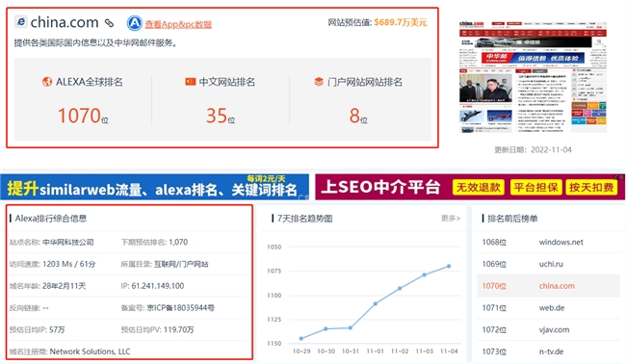Select the 10-30 data point on chart
626x364 pixels.
click(326, 329)
